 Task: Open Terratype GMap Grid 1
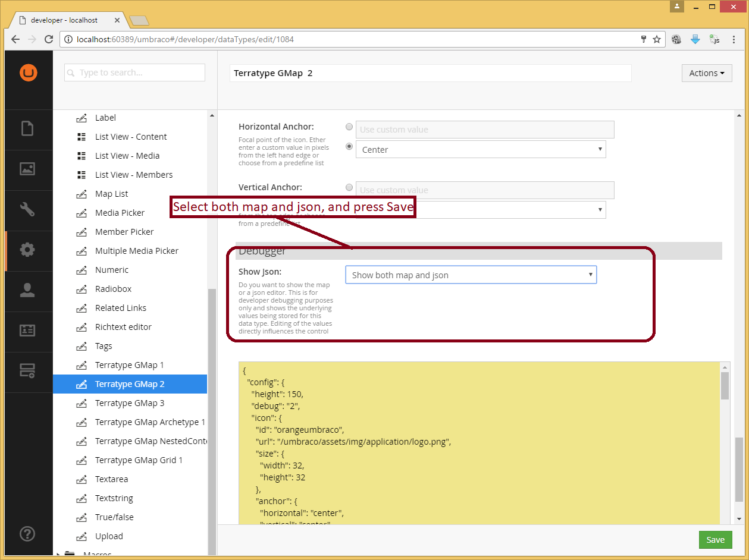139,460
